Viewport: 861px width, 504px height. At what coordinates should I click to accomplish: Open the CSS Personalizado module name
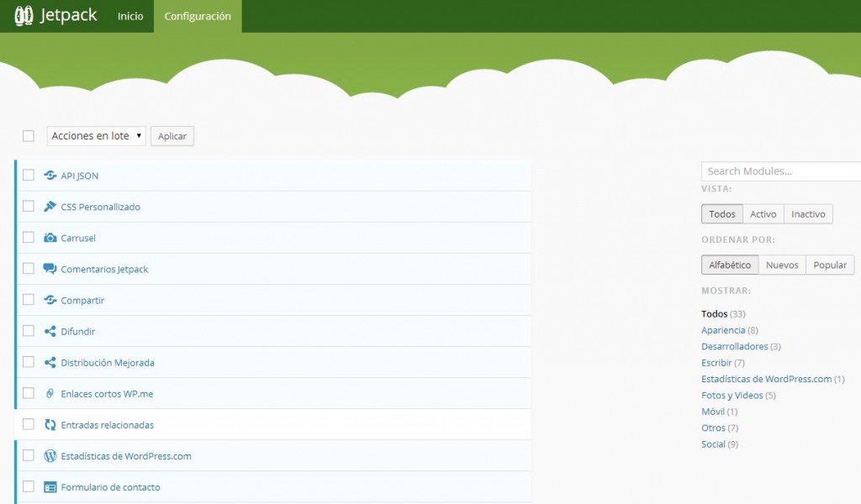click(x=101, y=207)
